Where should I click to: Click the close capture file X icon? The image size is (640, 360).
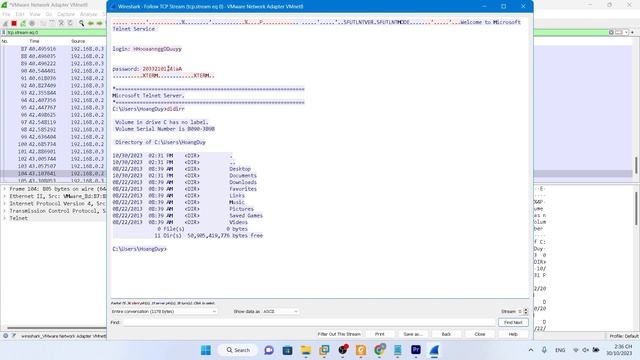[x=61, y=23]
